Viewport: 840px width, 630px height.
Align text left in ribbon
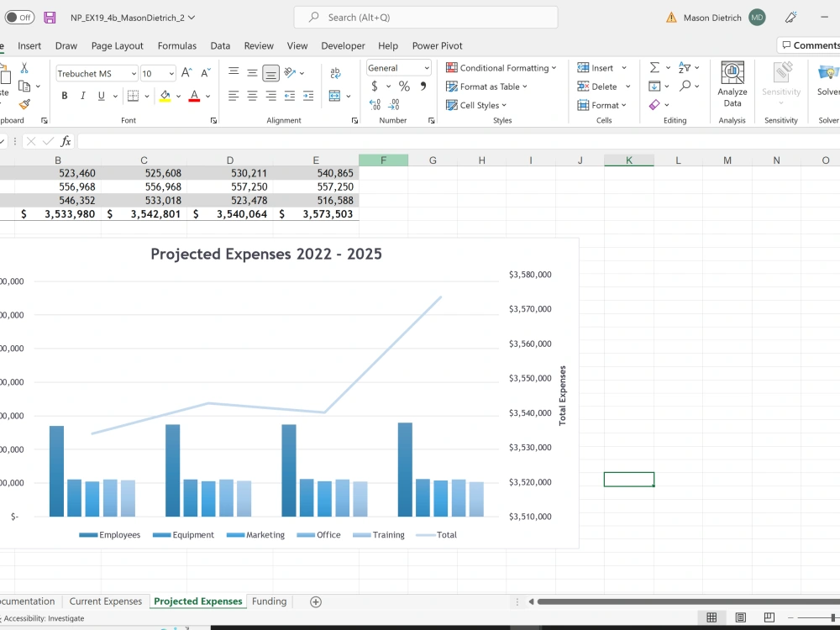click(234, 96)
